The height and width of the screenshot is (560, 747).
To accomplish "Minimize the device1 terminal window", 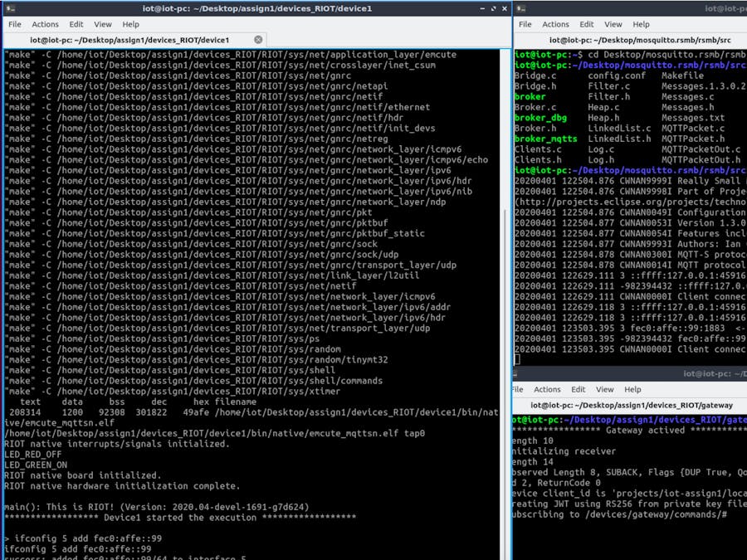I will (482, 8).
